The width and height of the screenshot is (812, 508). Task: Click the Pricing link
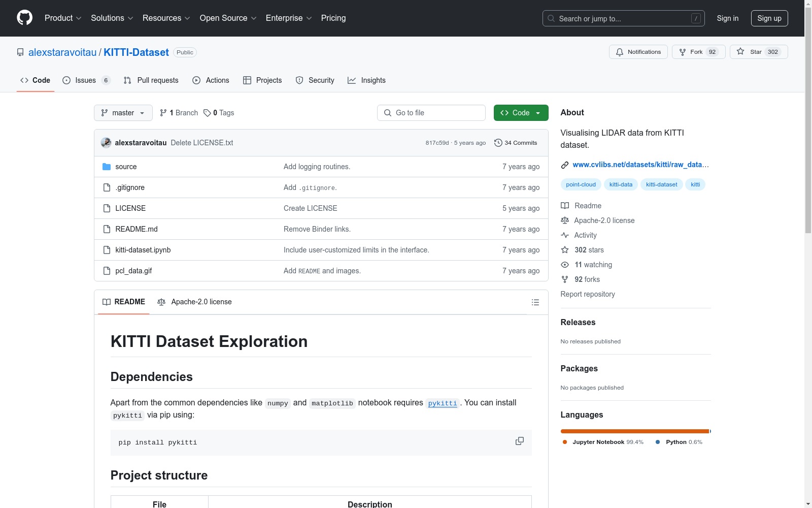click(x=333, y=18)
